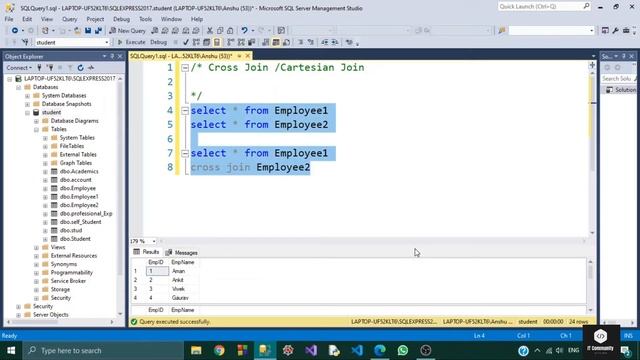Click the Save All icon
Viewport: 640px width, 360px height.
click(x=98, y=31)
